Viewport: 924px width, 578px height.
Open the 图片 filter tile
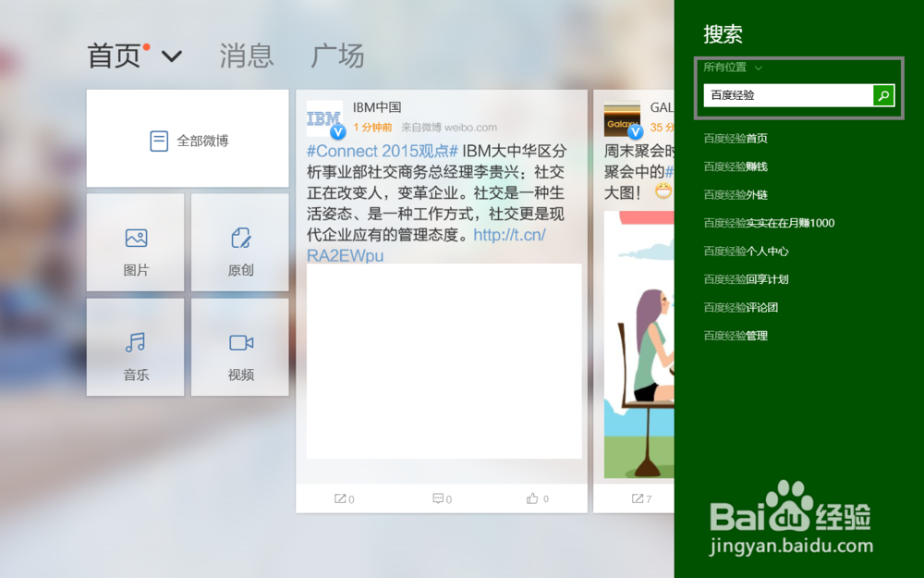(x=136, y=242)
